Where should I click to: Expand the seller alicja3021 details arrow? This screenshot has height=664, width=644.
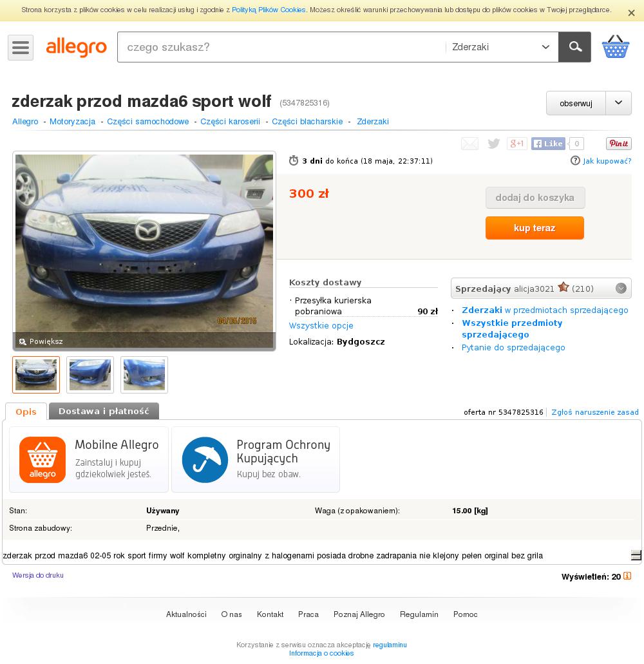621,289
